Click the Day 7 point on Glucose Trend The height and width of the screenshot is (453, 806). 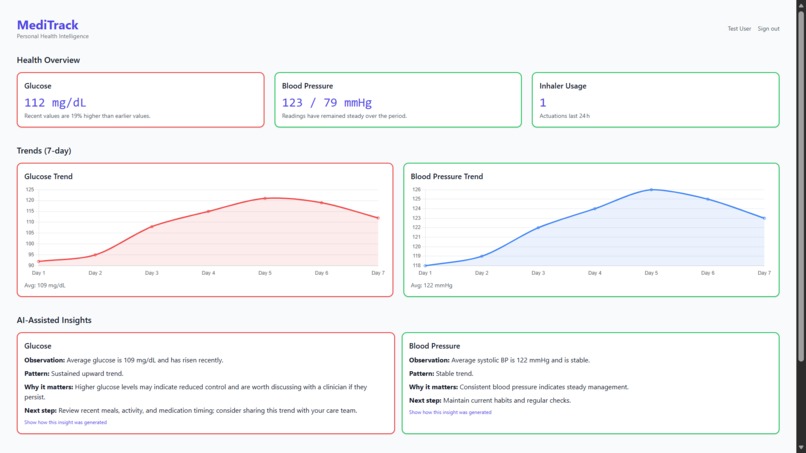click(x=378, y=218)
